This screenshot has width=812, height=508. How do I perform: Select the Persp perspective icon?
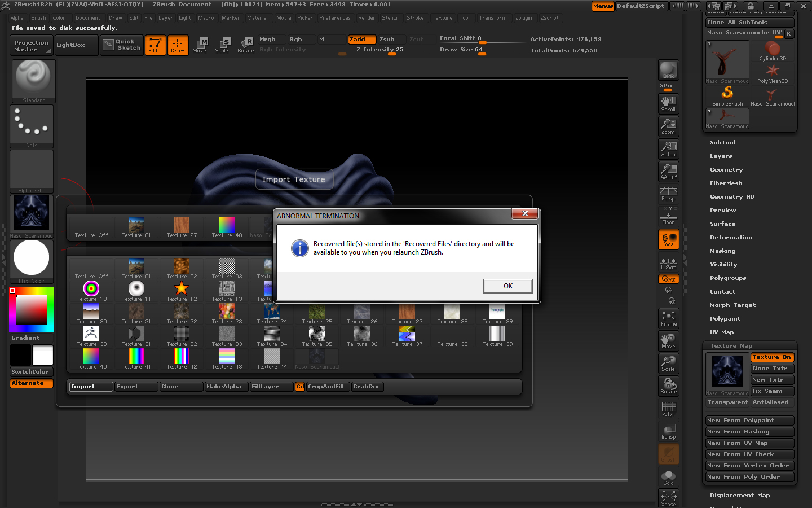[x=668, y=194]
